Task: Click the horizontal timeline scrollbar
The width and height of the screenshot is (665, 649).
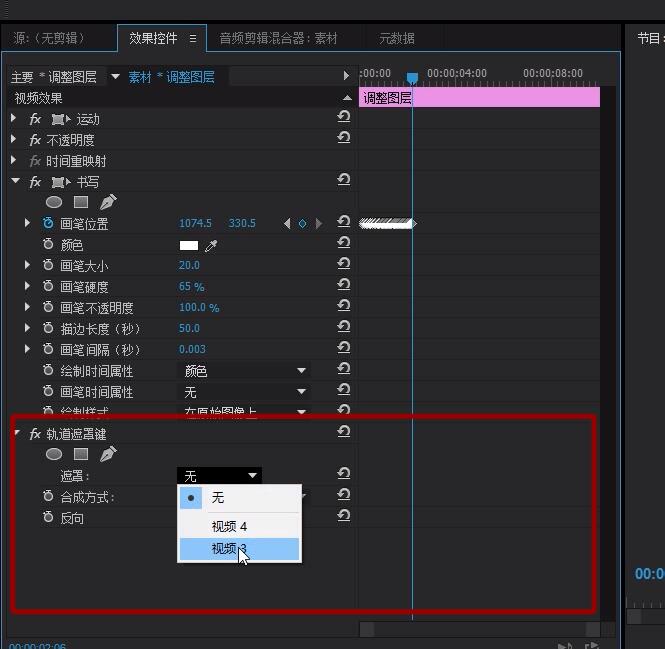Action: [479, 629]
